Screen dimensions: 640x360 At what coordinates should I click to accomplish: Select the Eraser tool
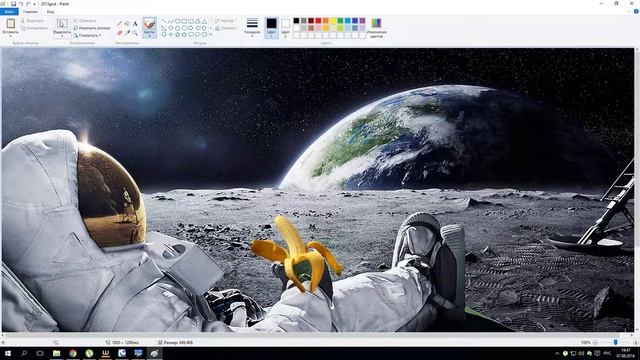tap(119, 33)
